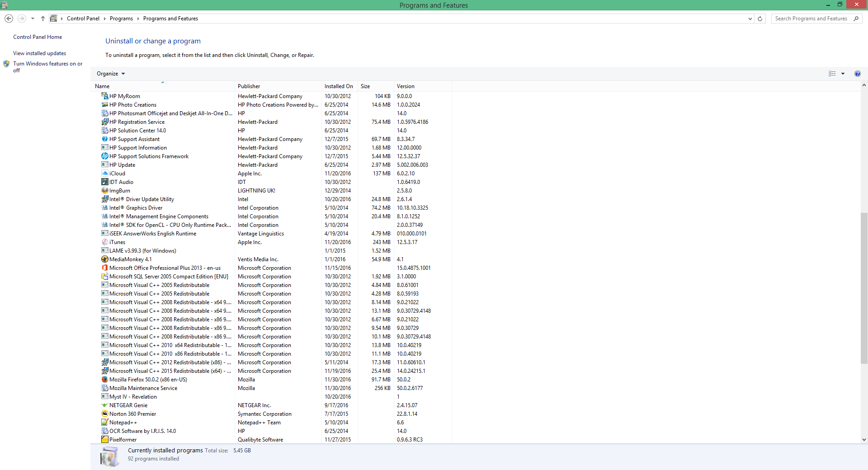Click the Norton 360 Premier icon

(x=105, y=414)
